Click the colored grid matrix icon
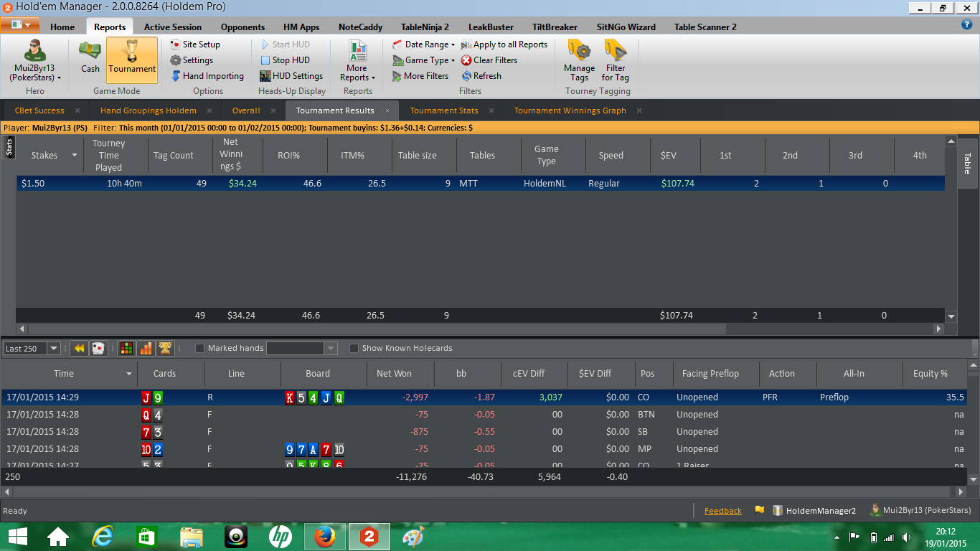Viewport: 980px width, 551px height. point(127,349)
